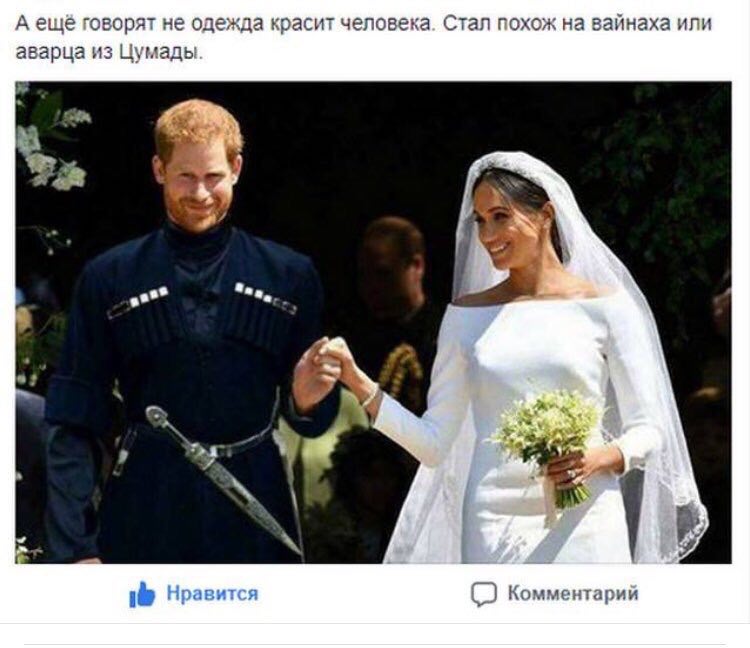Open the wedding photo in the post
Viewport: 750px width, 648px height.
tap(373, 322)
